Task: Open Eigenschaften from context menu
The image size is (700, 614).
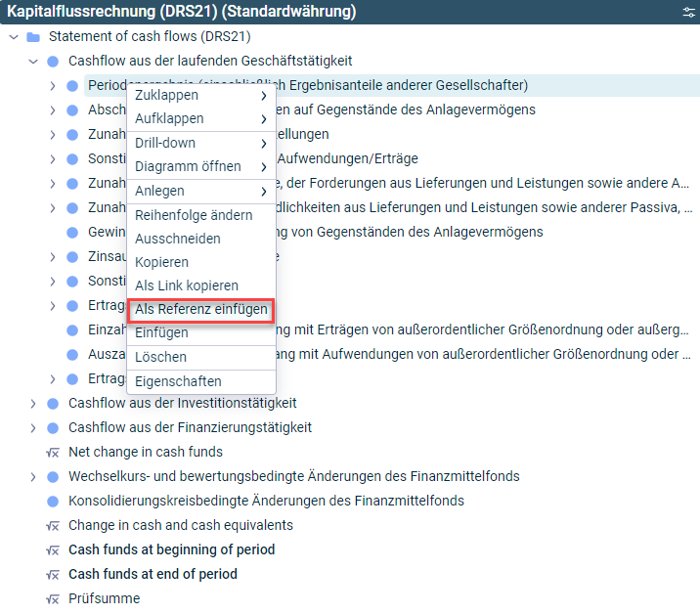Action: pos(201,382)
